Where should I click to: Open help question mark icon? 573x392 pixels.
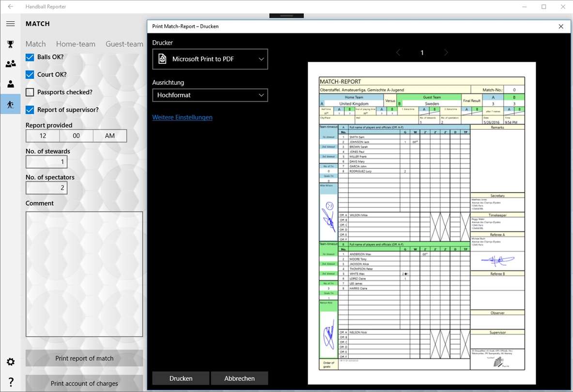(x=11, y=382)
